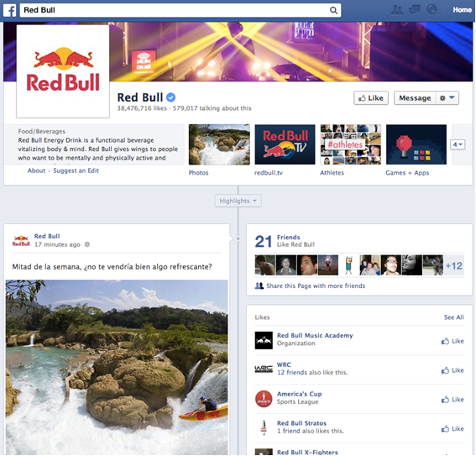Click the Red Bull Music Academy logo
The width and height of the screenshot is (476, 456).
point(264,340)
